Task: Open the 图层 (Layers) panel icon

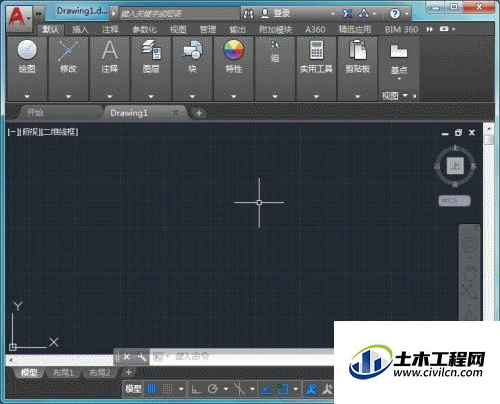Action: [151, 50]
